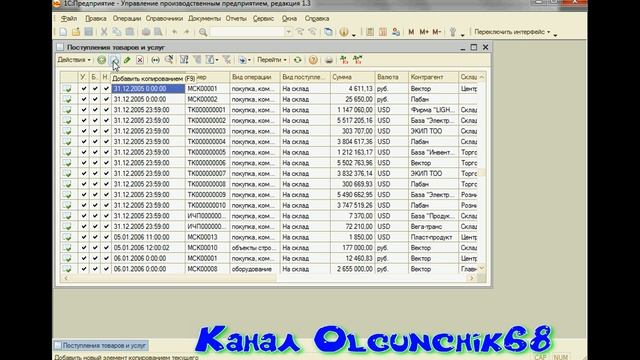Open the Сервис menu

[x=263, y=18]
